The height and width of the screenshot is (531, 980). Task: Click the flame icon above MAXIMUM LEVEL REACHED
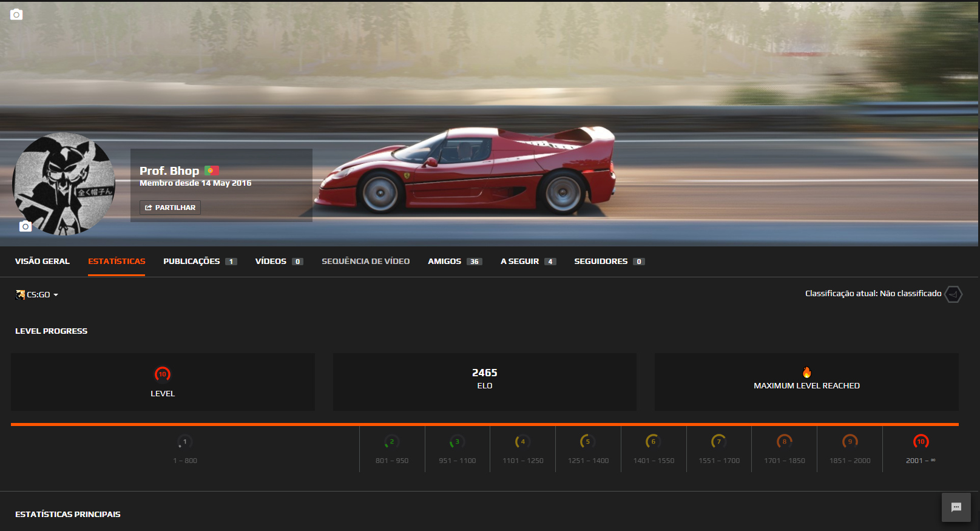(806, 372)
